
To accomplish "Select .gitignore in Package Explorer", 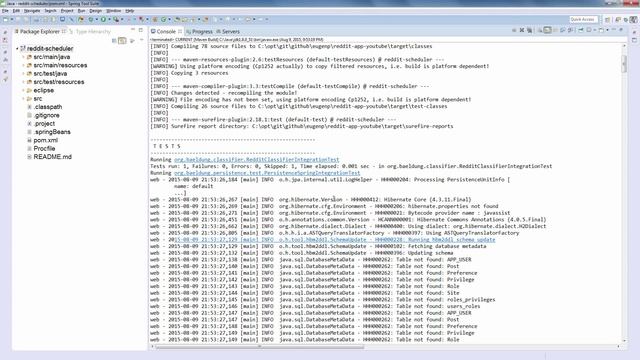I will point(47,115).
